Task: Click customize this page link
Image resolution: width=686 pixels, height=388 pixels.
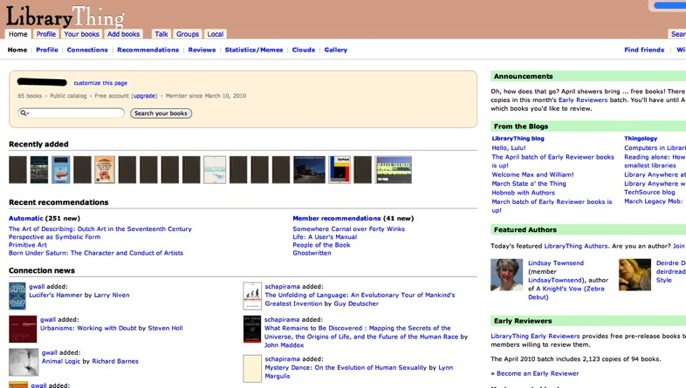Action: coord(100,83)
